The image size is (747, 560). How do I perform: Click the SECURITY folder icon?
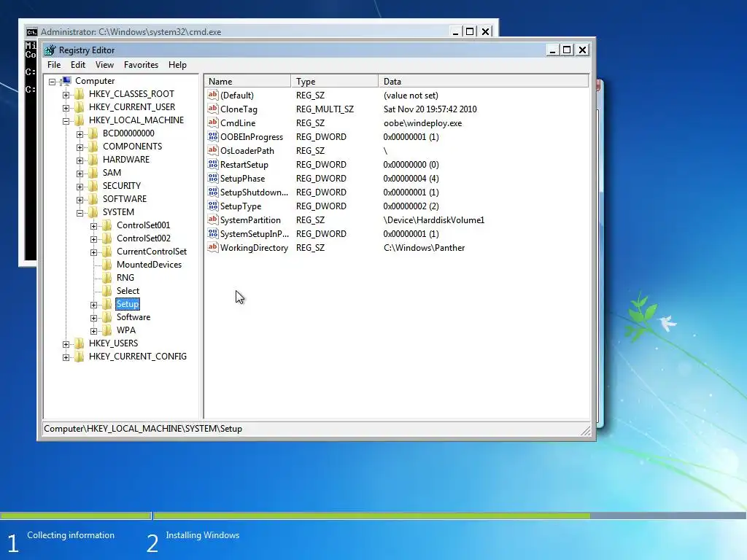click(x=94, y=186)
